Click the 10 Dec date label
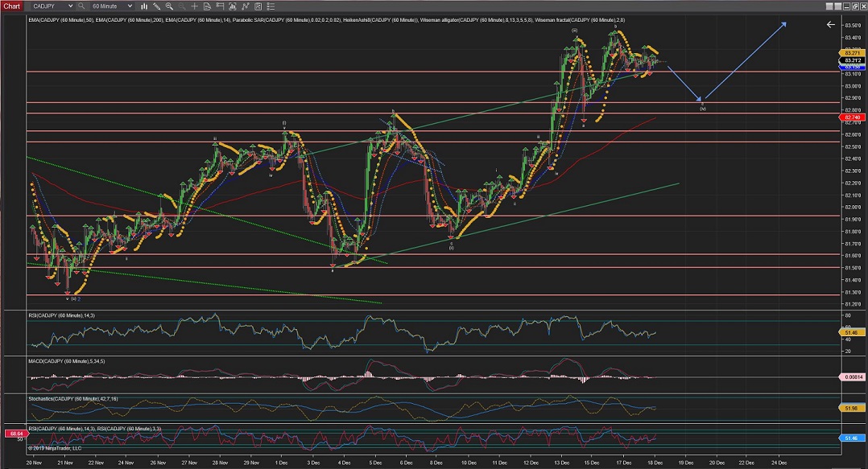The width and height of the screenshot is (868, 469). [469, 463]
